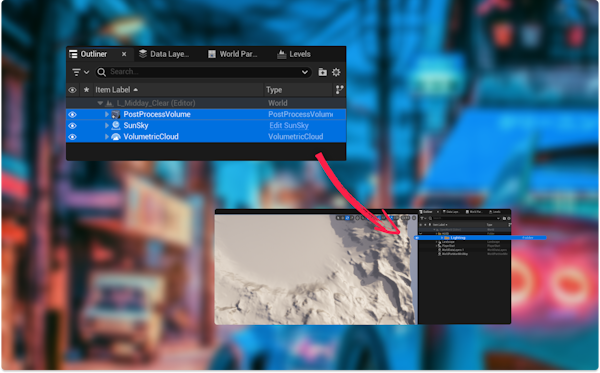Switch to the Levels tab
The width and height of the screenshot is (600, 373).
294,54
